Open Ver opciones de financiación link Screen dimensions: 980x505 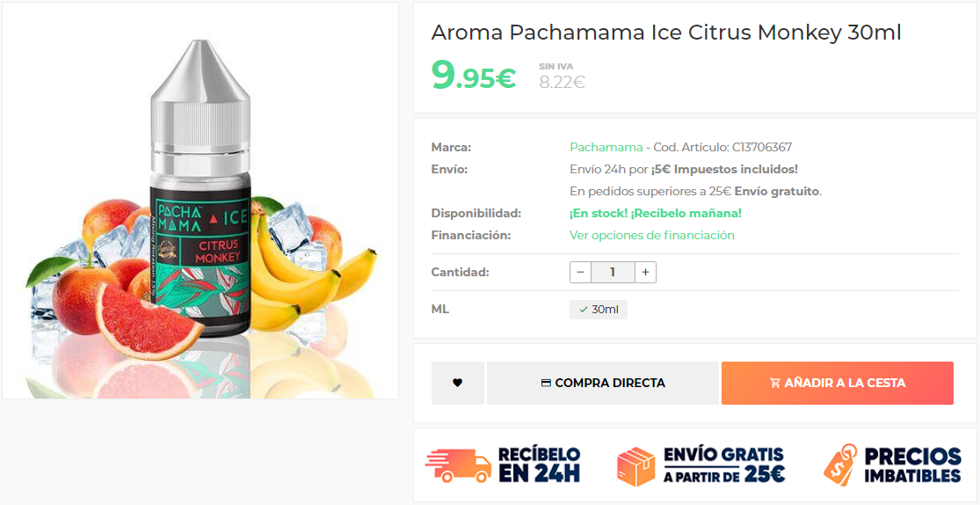point(652,235)
